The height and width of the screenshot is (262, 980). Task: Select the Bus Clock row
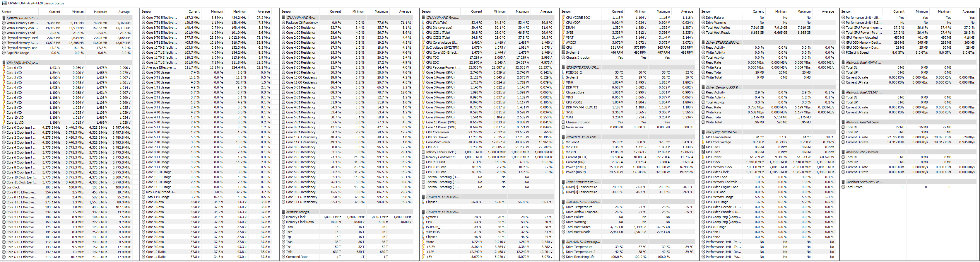point(67,187)
